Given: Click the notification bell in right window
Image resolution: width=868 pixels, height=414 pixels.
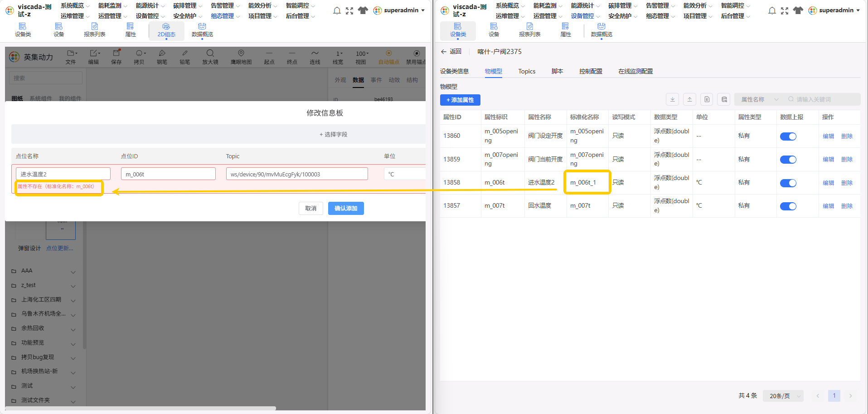Looking at the screenshot, I should [x=772, y=10].
